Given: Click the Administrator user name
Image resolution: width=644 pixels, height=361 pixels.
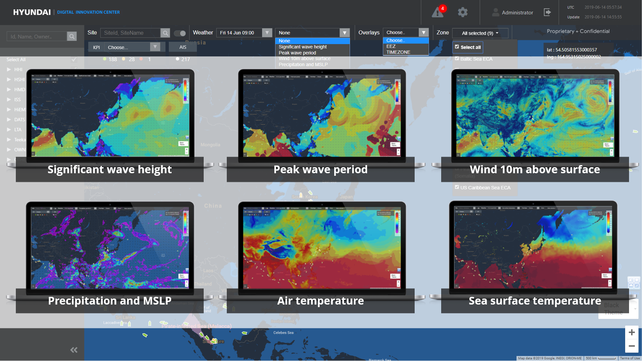Looking at the screenshot, I should click(517, 12).
